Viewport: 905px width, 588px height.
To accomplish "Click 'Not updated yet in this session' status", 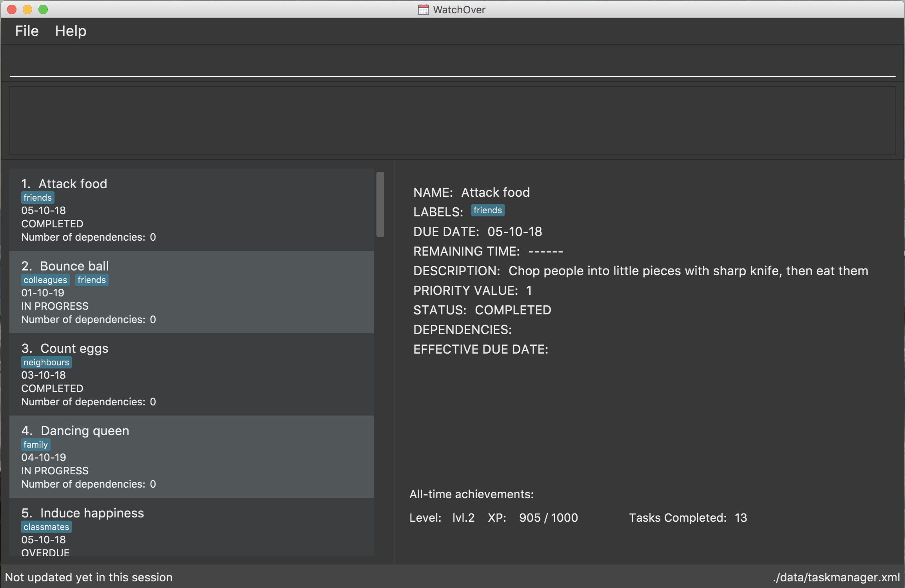I will [89, 577].
